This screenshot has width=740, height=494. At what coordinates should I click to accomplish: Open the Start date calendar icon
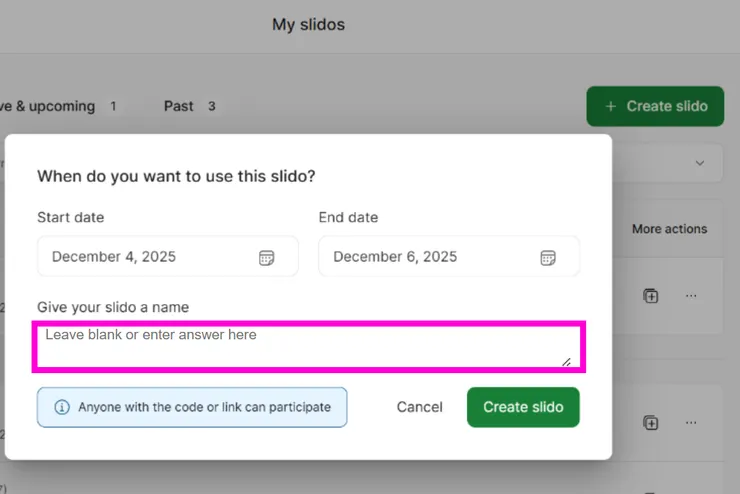(266, 257)
